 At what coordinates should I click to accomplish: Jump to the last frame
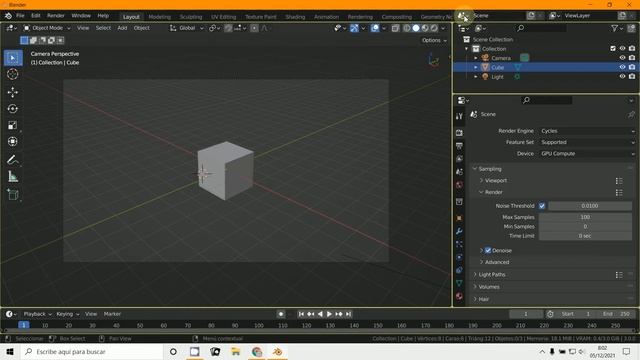[348, 314]
